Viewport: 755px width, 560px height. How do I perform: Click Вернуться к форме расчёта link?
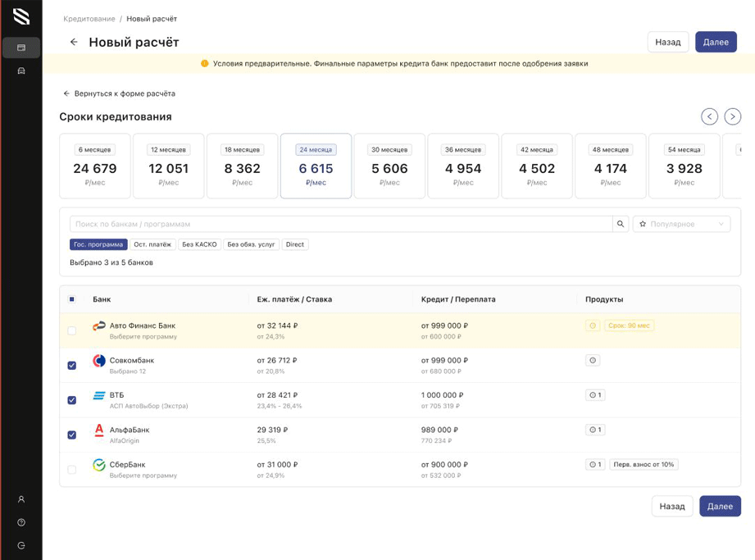120,93
